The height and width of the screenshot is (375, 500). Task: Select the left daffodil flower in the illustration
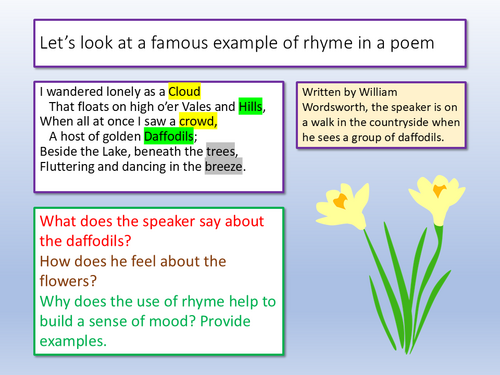click(x=343, y=207)
